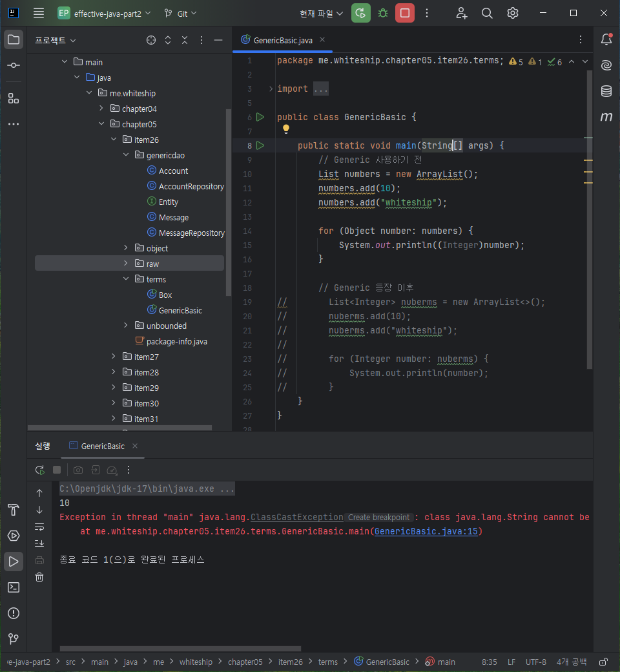Toggle scroll to end of console

click(39, 543)
